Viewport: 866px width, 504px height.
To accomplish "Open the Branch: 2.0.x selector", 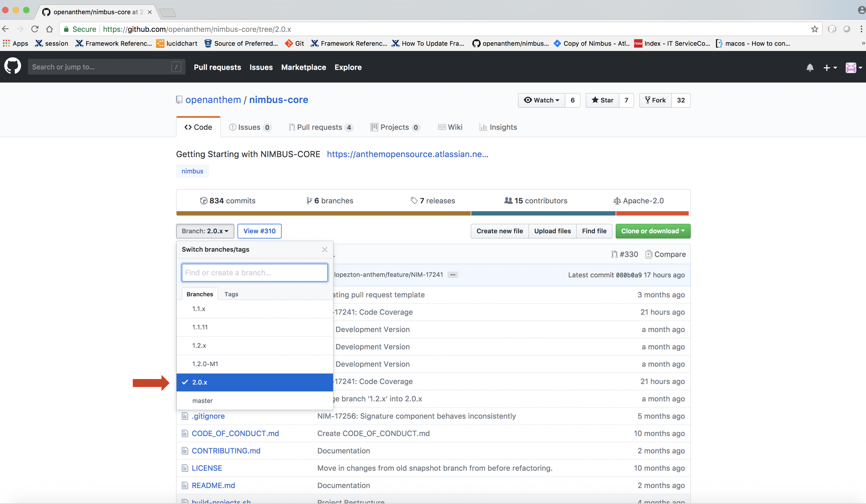I will coord(205,231).
